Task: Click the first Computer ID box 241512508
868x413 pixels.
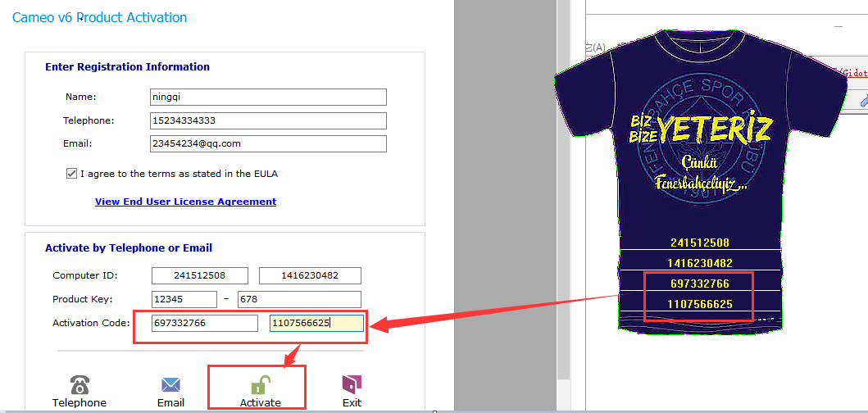Action: [200, 275]
